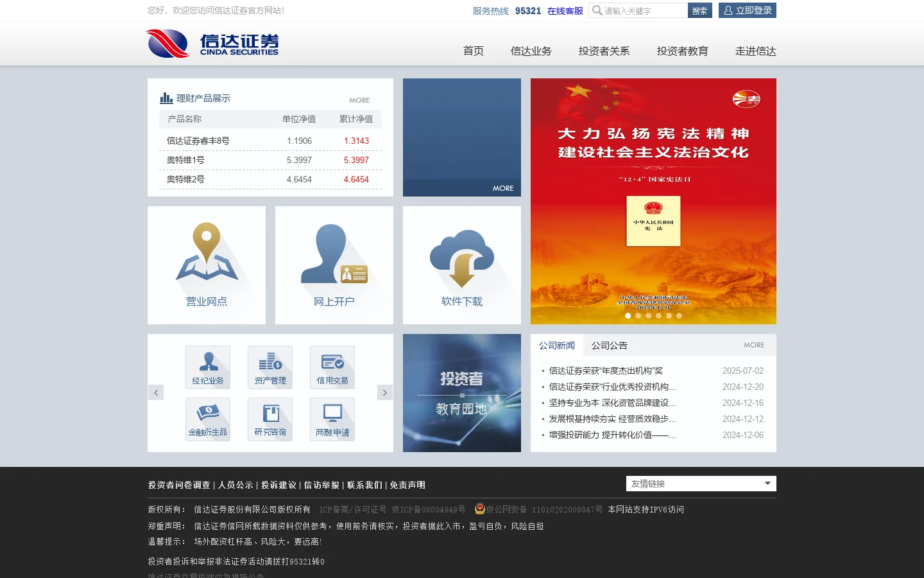
Task: Click the 立即登录 login button
Action: [748, 10]
